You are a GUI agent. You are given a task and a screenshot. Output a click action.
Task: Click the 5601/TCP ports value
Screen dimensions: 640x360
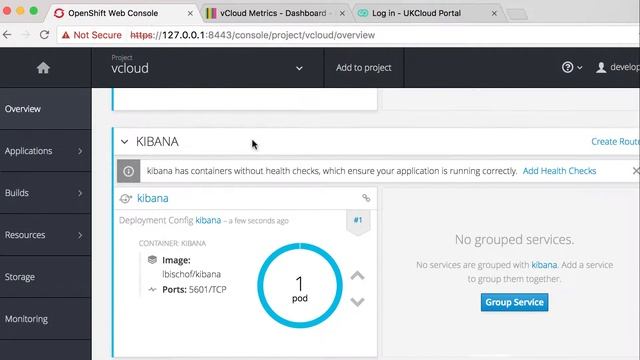tap(208, 290)
